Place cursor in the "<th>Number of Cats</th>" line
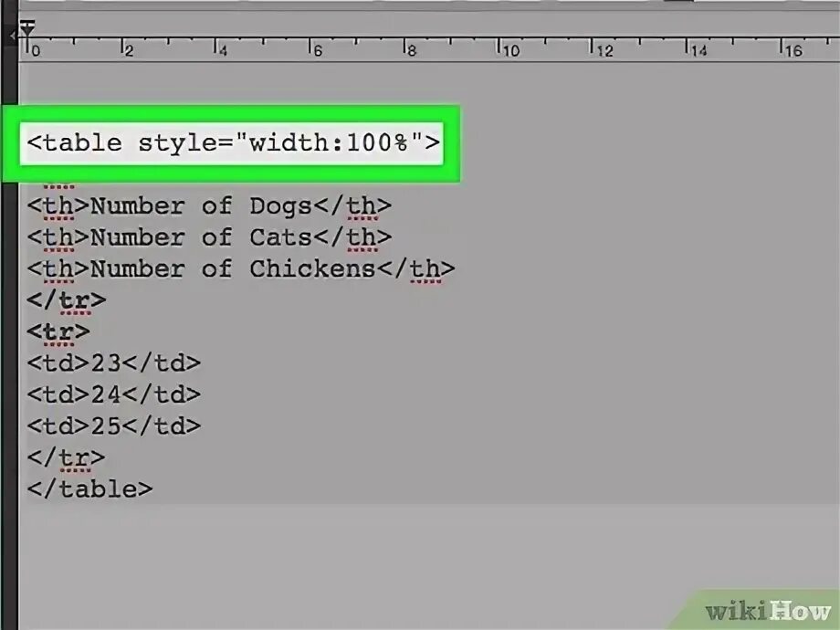Viewport: 840px width, 630px height. point(210,236)
